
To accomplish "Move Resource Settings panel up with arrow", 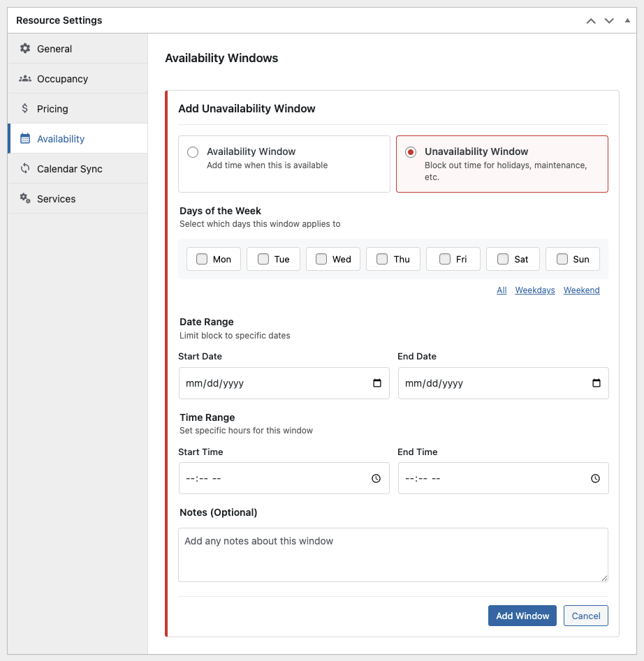I will [591, 21].
